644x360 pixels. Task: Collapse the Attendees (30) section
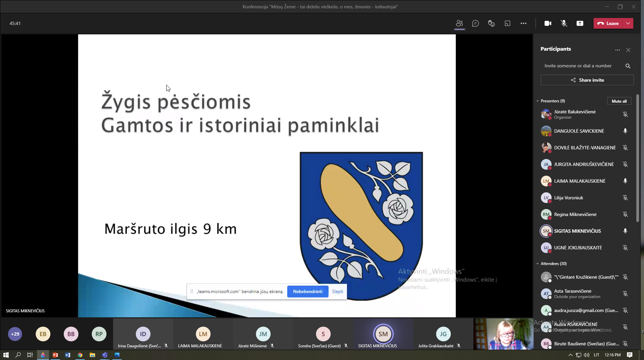[x=538, y=264]
